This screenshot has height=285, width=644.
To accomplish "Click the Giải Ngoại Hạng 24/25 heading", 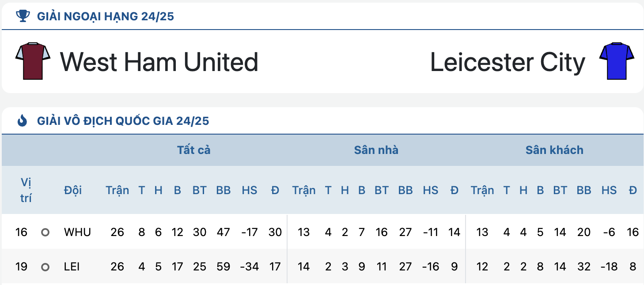I will [106, 16].
